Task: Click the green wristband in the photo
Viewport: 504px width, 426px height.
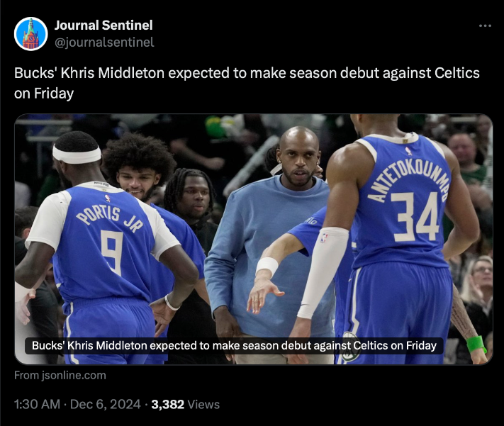Action: pyautogui.click(x=476, y=344)
